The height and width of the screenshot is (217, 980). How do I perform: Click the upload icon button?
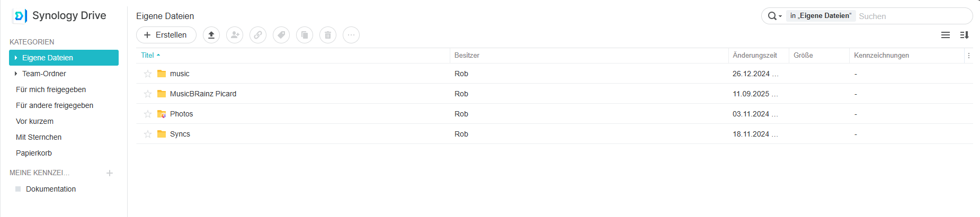[x=211, y=35]
